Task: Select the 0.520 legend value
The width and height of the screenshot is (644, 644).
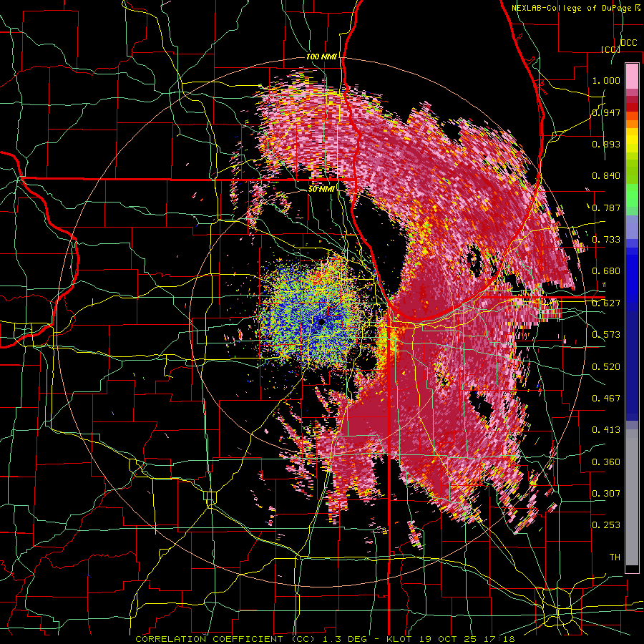Action: [606, 367]
